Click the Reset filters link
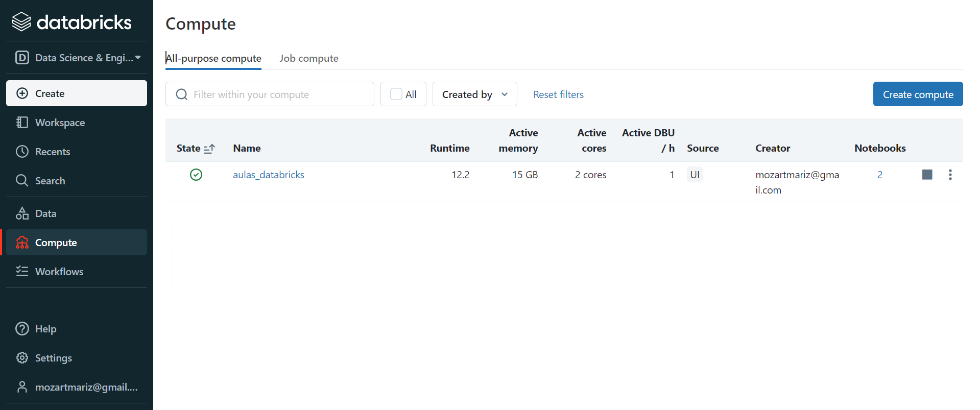The width and height of the screenshot is (980, 410). pyautogui.click(x=558, y=94)
